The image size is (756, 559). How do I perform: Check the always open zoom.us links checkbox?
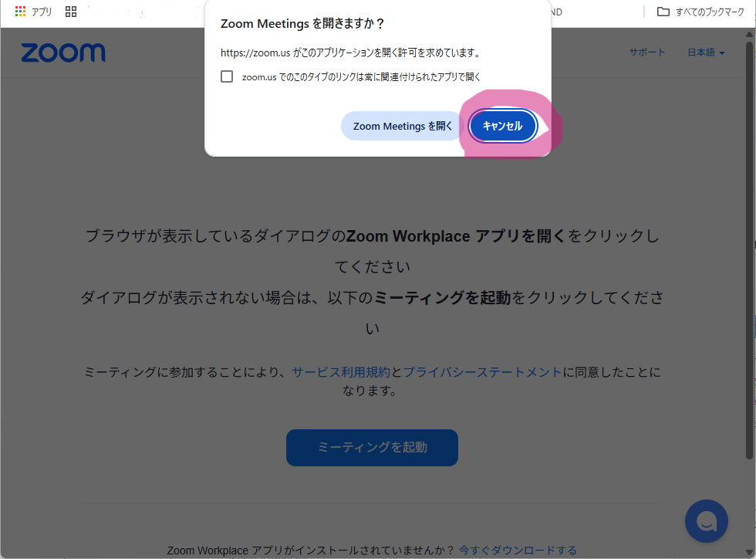227,76
